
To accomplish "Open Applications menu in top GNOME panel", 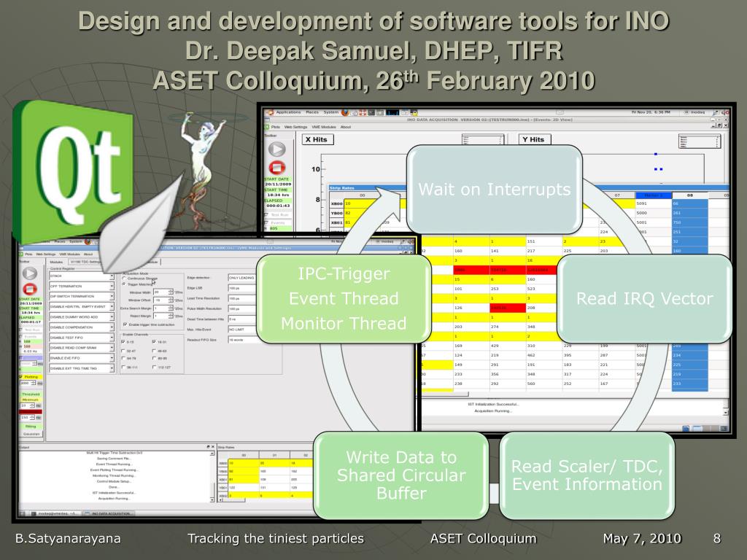I will click(288, 112).
